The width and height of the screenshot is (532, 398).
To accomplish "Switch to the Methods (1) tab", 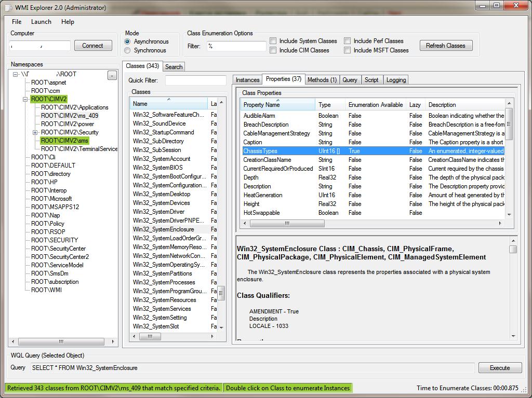I will [322, 79].
